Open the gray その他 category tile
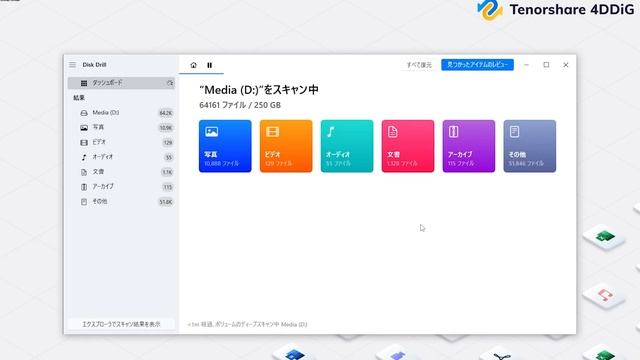The height and width of the screenshot is (360, 640). click(529, 146)
